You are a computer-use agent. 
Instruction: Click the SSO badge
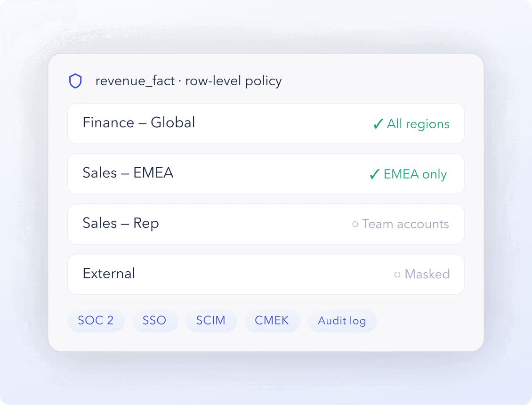click(x=155, y=321)
